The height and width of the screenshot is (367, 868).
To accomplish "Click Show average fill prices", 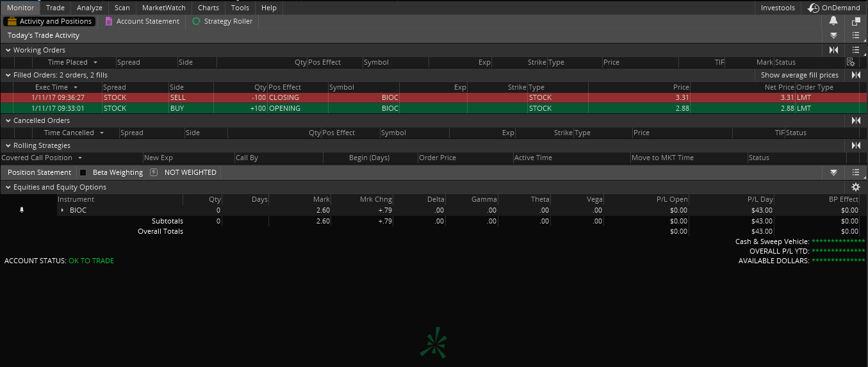I will [x=799, y=75].
